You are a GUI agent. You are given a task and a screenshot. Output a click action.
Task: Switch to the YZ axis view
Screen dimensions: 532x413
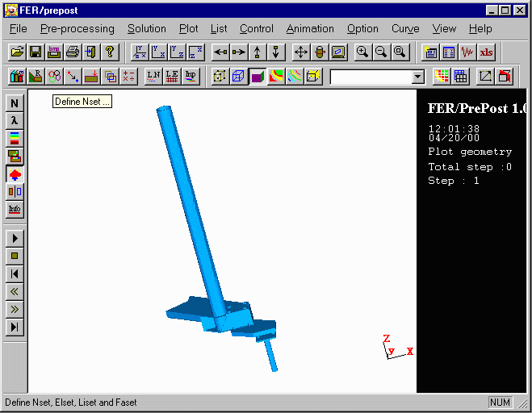pyautogui.click(x=178, y=52)
